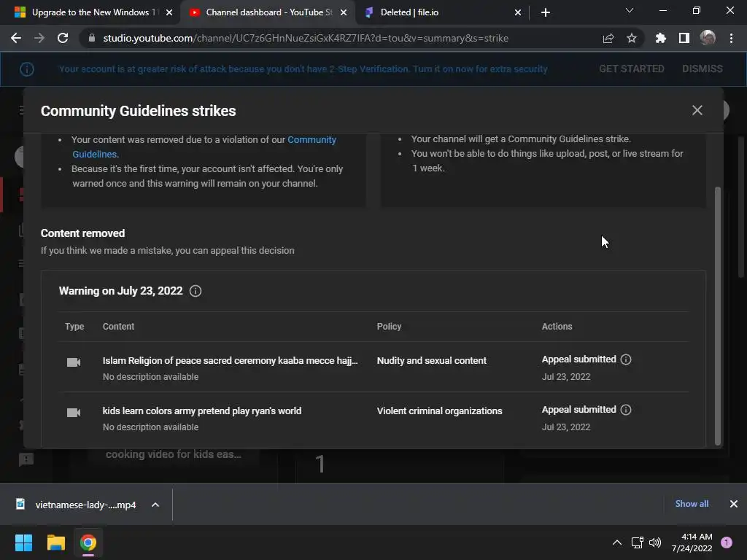Click the address bar URL
The height and width of the screenshot is (560, 747).
click(306, 38)
